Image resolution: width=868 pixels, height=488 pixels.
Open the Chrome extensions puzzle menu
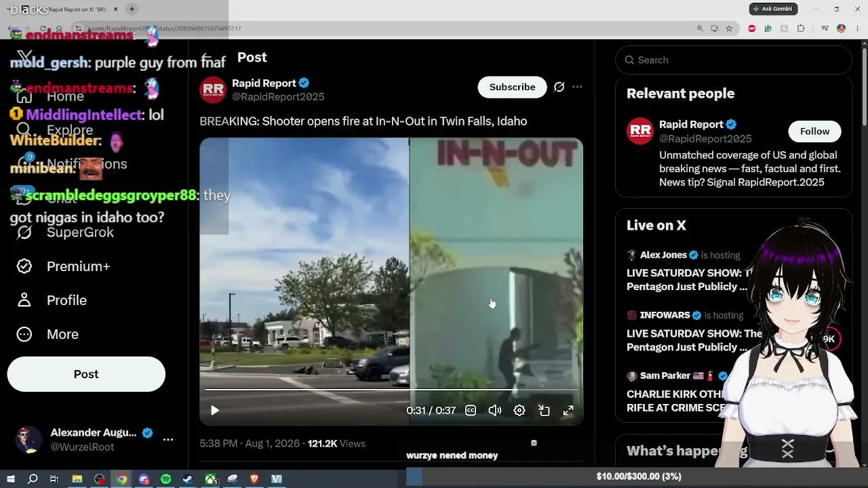click(x=801, y=28)
